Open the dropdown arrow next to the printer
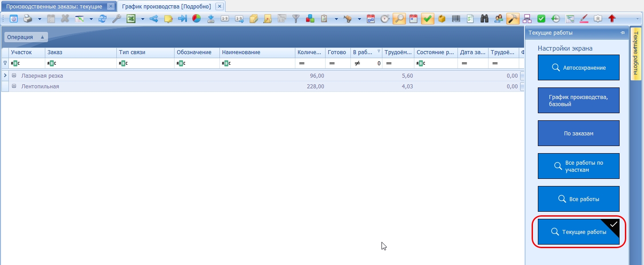This screenshot has height=265, width=644. pos(40,19)
